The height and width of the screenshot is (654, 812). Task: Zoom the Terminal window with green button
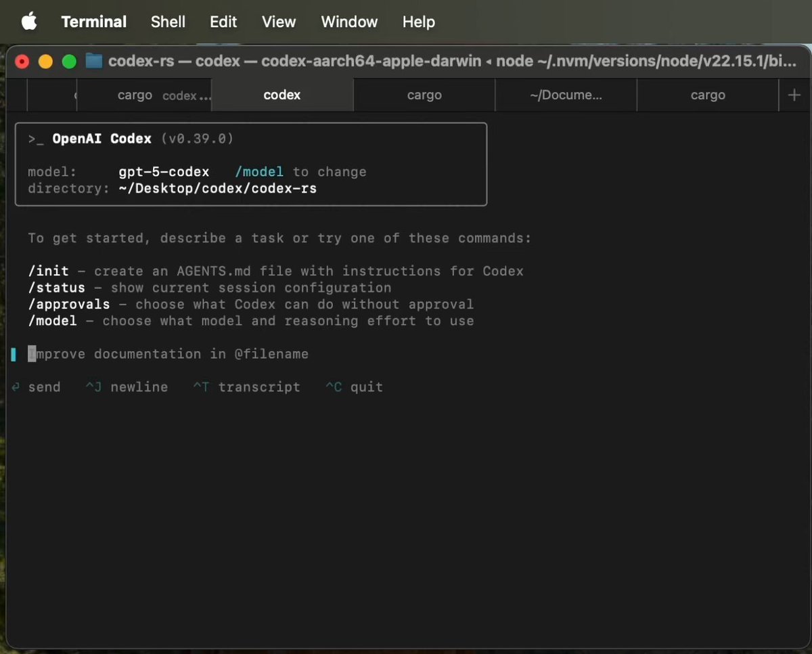(x=69, y=62)
